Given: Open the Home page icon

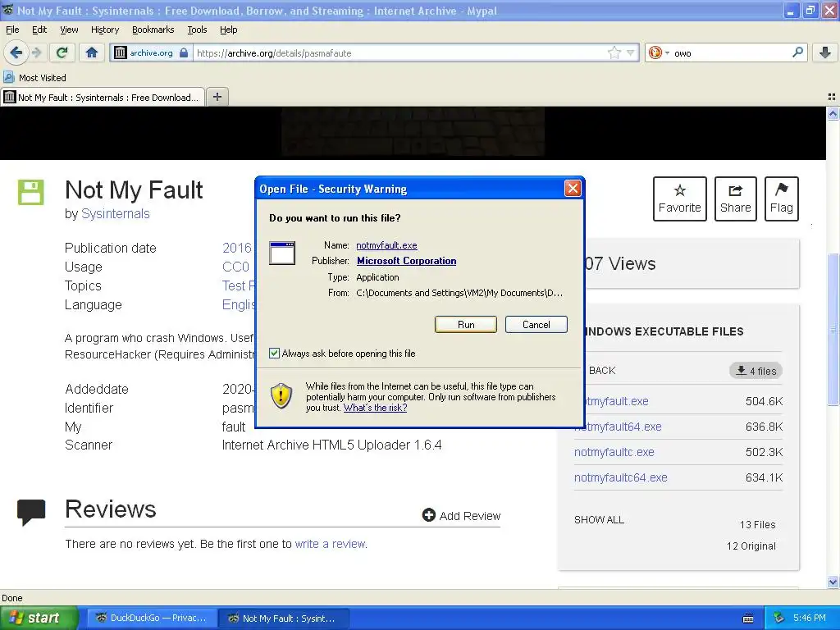Looking at the screenshot, I should pos(92,52).
